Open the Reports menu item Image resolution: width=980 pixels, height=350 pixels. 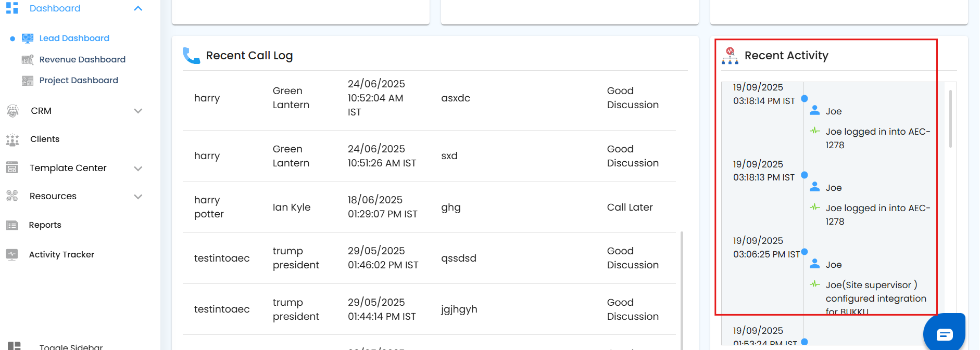click(x=45, y=225)
